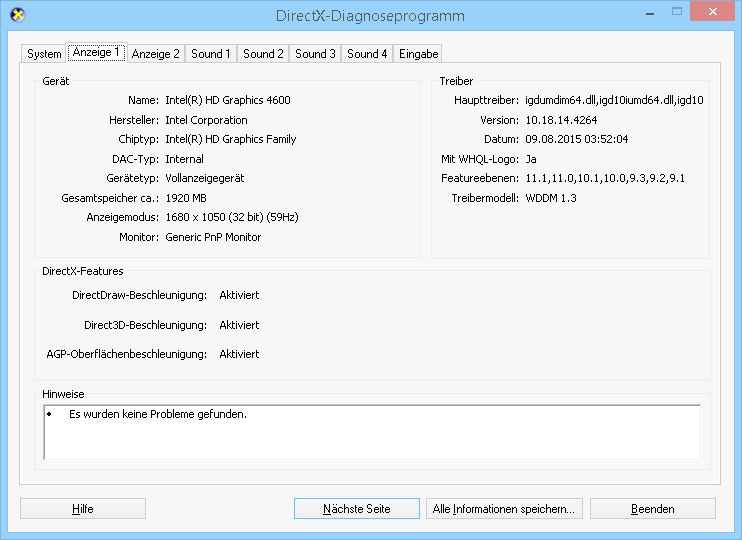The height and width of the screenshot is (540, 742).
Task: Click 'Intel(R) HD Graphics Family' chip type
Action: [x=230, y=139]
